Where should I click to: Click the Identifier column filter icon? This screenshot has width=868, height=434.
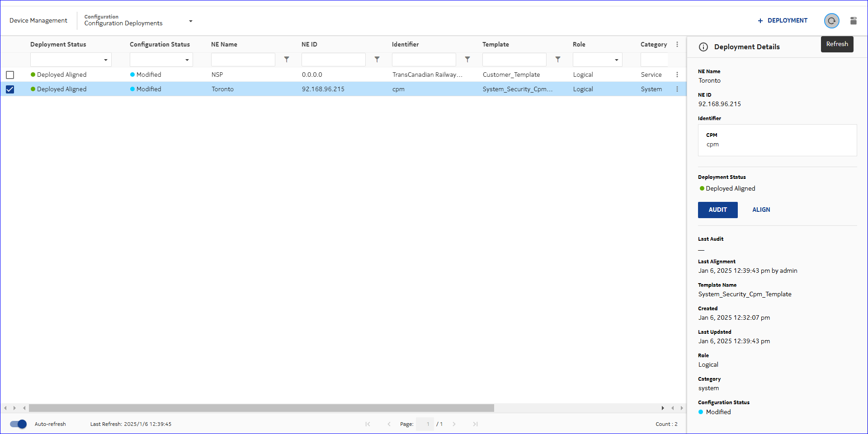pos(467,60)
